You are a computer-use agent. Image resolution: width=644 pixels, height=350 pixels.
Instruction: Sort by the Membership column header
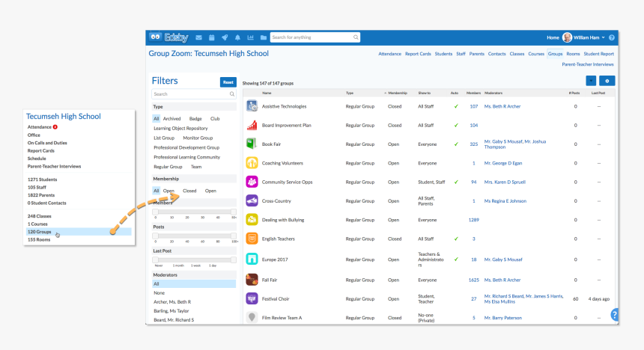[397, 93]
